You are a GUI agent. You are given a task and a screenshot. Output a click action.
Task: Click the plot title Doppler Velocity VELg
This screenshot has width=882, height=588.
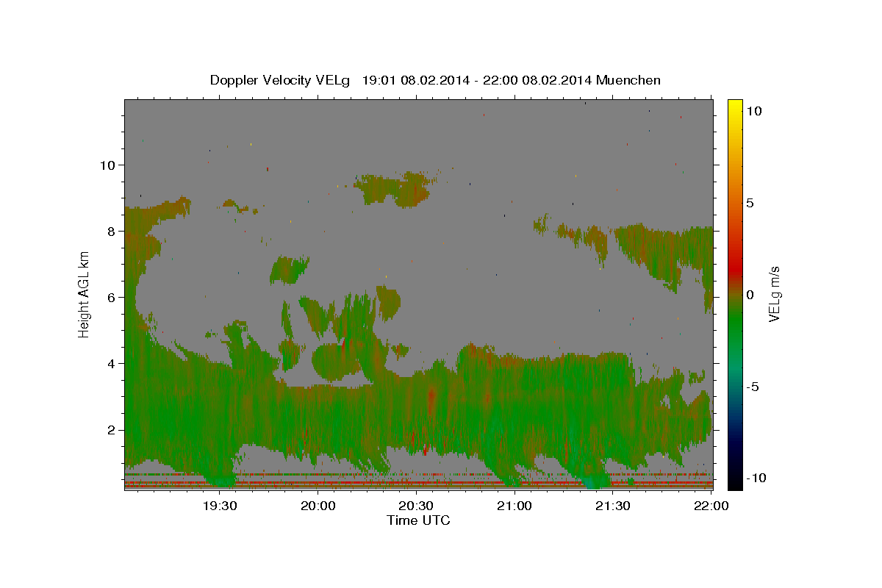coord(279,80)
